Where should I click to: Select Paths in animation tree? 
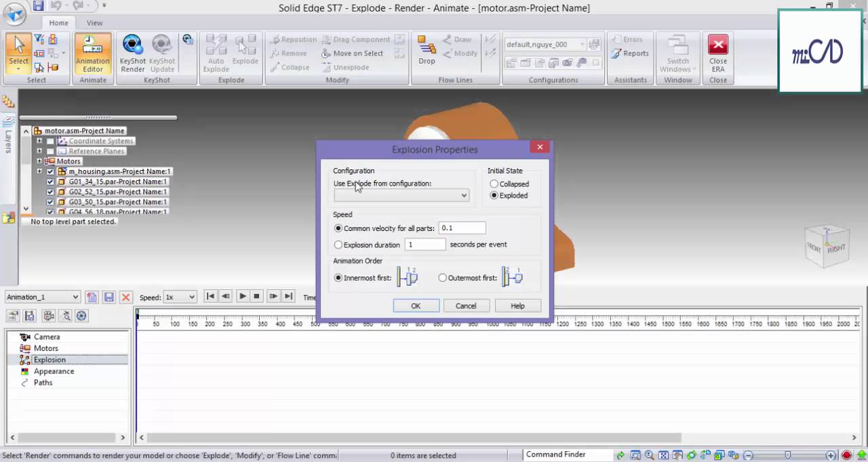43,383
